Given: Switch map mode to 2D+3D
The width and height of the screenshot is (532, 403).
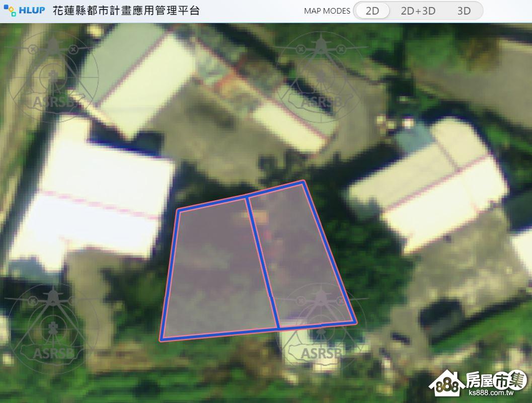Looking at the screenshot, I should (x=418, y=11).
